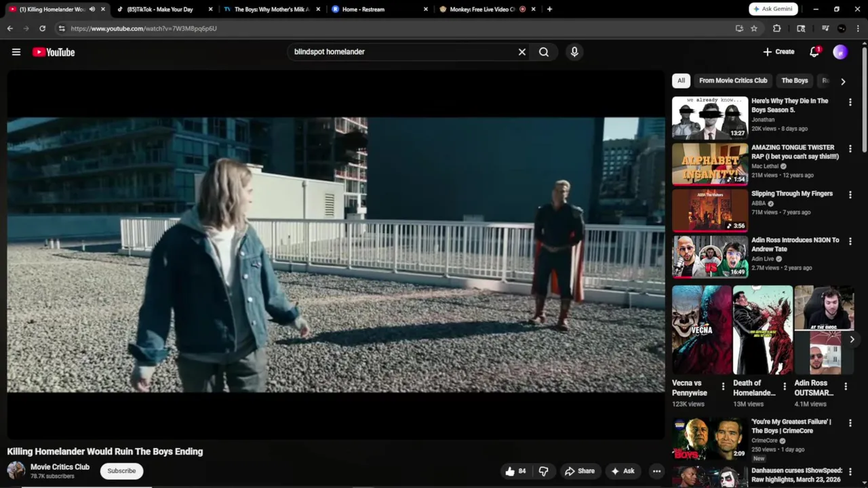
Task: Open YouTube notifications bell
Action: click(x=815, y=52)
